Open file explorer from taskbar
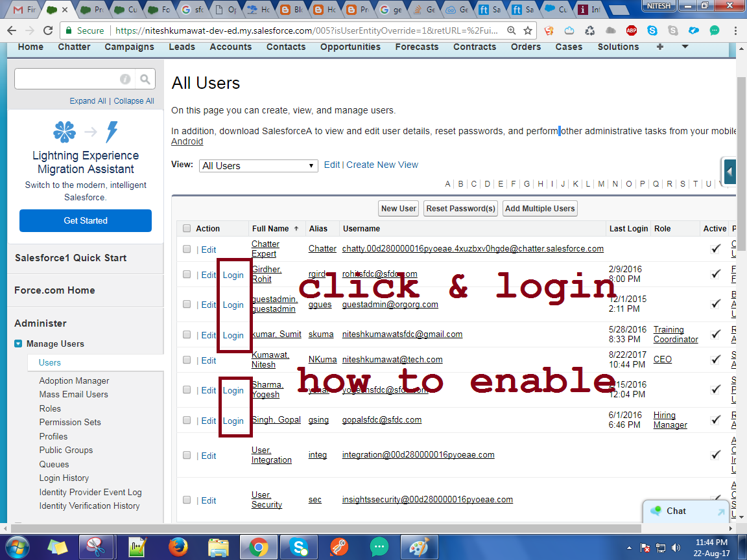Screen dimensions: 747x560 coord(218,547)
